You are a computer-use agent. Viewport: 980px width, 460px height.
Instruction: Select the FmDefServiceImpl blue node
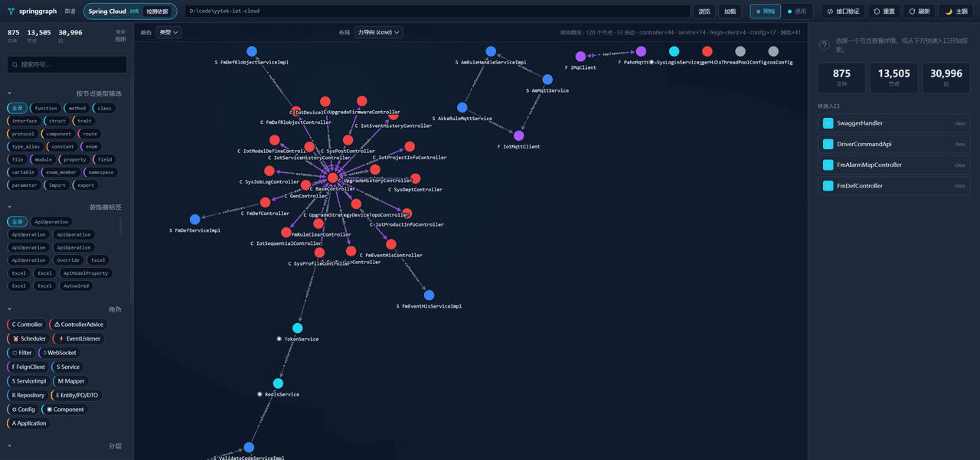pyautogui.click(x=194, y=220)
